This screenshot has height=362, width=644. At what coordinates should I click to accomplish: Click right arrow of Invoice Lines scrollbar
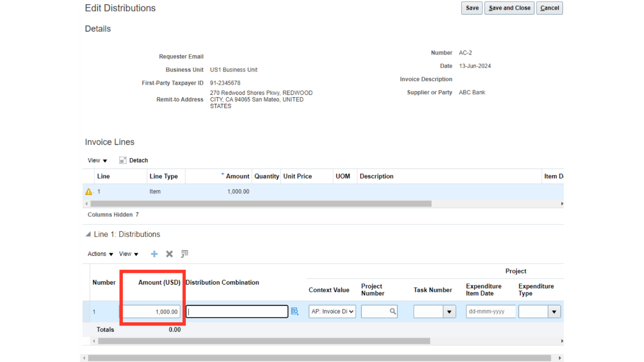pos(562,204)
